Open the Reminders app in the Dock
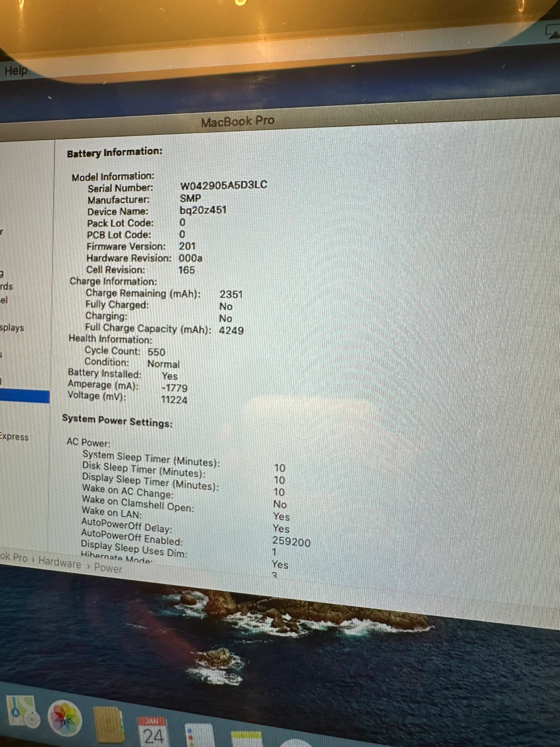 199,735
